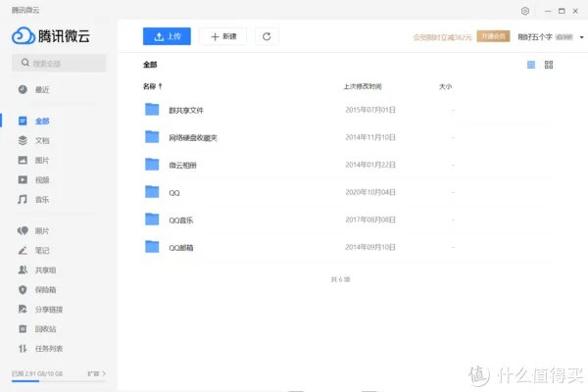
Task: Click the 回收站 recycle bin icon
Action: [x=23, y=328]
